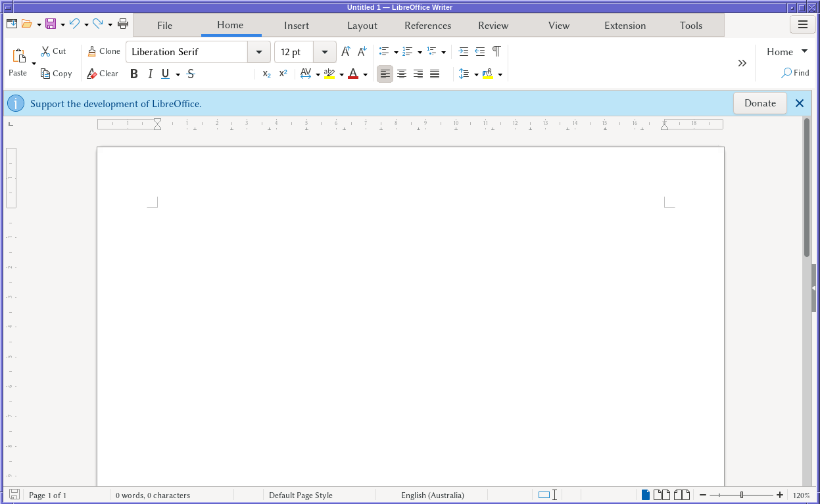Toggle Italic formatting
The image size is (820, 504).
[150, 74]
